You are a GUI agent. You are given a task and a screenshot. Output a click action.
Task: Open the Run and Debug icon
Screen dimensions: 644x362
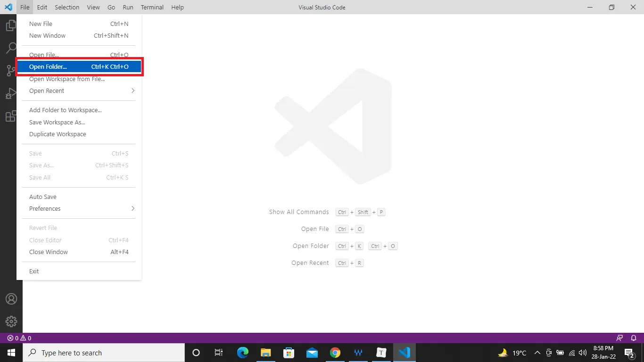(11, 93)
